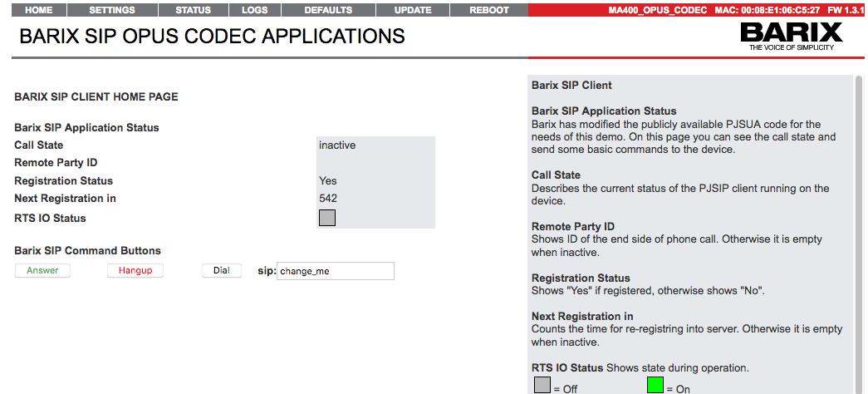Select REBOOT in the top navigation
The image size is (868, 394).
488,10
